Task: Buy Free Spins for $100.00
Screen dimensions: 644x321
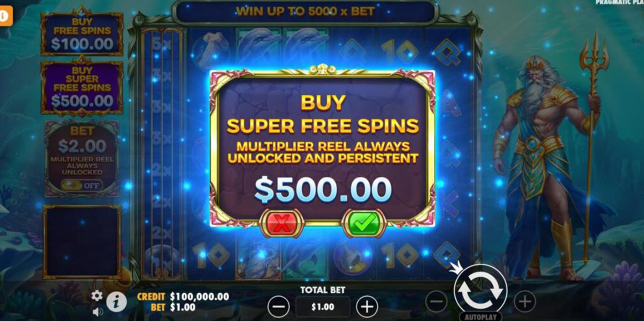Action: [82, 34]
